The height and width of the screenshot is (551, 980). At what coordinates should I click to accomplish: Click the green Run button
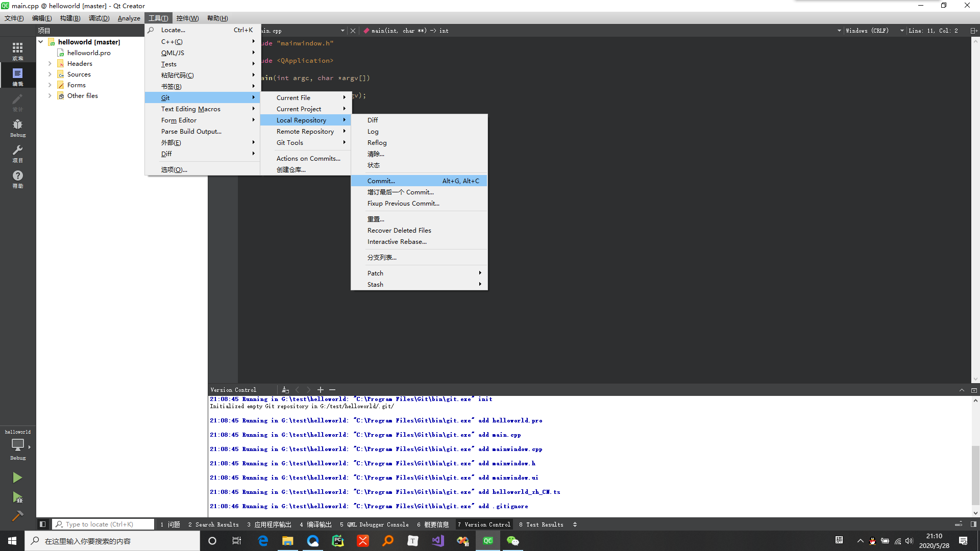17,477
